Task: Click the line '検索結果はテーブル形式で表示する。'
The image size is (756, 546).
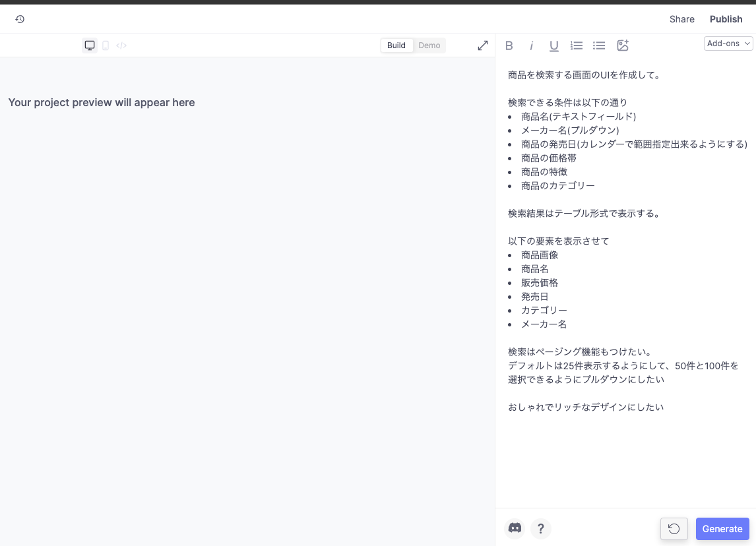Action: pyautogui.click(x=585, y=214)
